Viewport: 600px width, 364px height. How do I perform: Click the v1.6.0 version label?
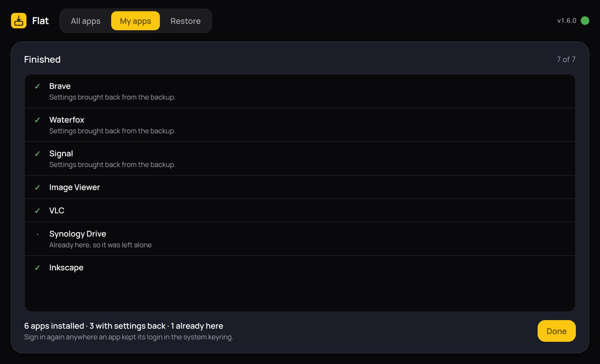tap(567, 21)
